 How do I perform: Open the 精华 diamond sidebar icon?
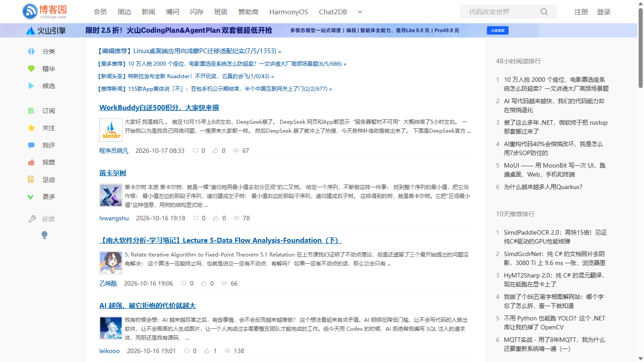pos(31,69)
